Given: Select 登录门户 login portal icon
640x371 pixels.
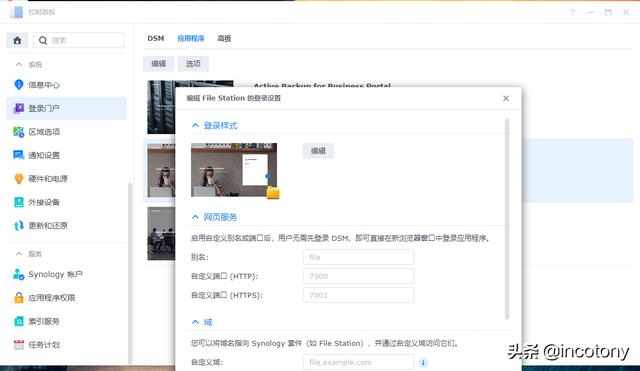Looking at the screenshot, I should coord(19,108).
